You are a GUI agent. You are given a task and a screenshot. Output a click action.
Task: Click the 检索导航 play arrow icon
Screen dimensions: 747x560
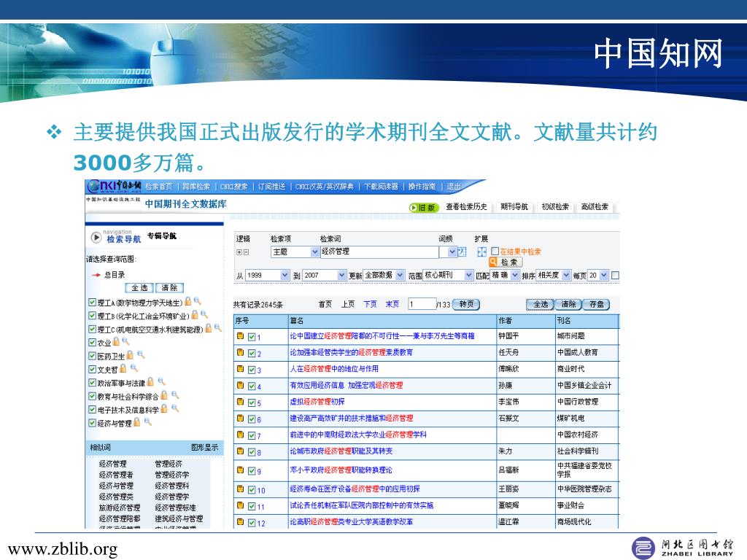pos(96,237)
